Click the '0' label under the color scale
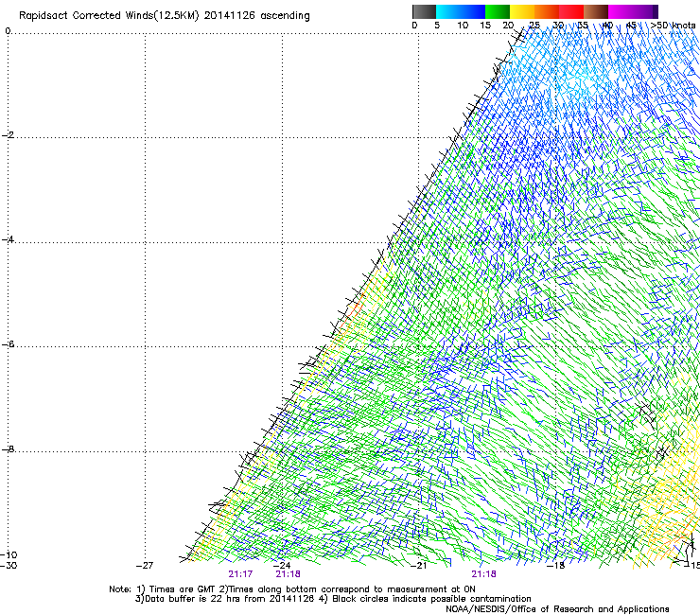This screenshot has width=700, height=615. click(414, 26)
